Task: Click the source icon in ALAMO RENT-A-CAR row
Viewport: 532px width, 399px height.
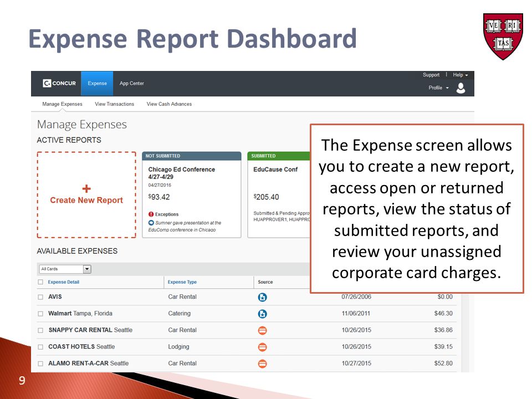Action: point(262,364)
